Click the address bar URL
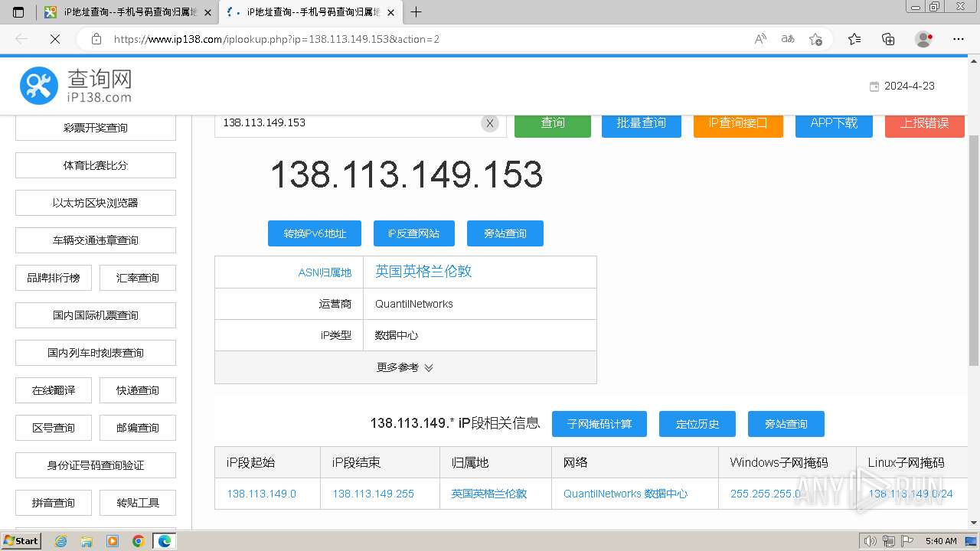This screenshot has width=980, height=551. (x=276, y=39)
